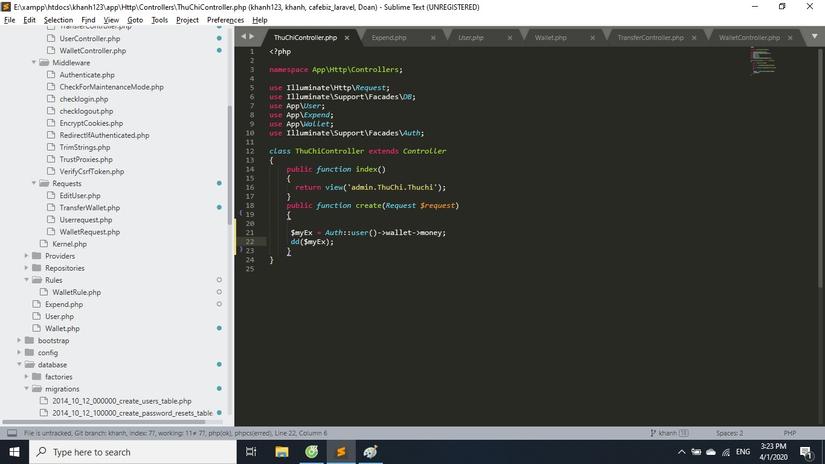This screenshot has height=464, width=825.
Task: Expand the Repositories folder
Action: click(x=26, y=268)
